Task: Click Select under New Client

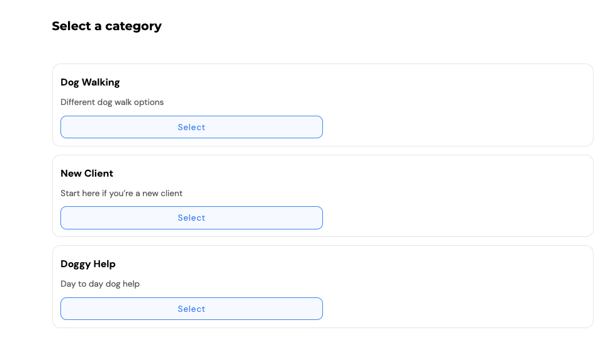Action: 191,218
